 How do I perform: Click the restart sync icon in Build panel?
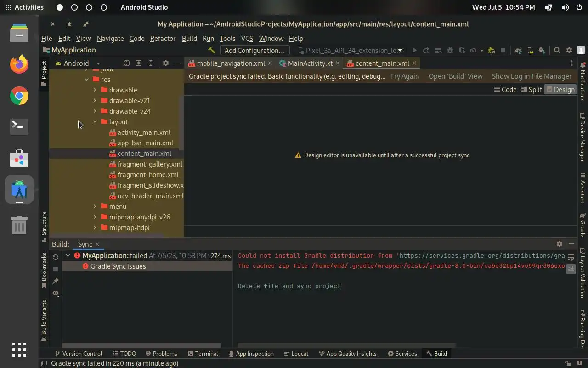click(x=56, y=257)
